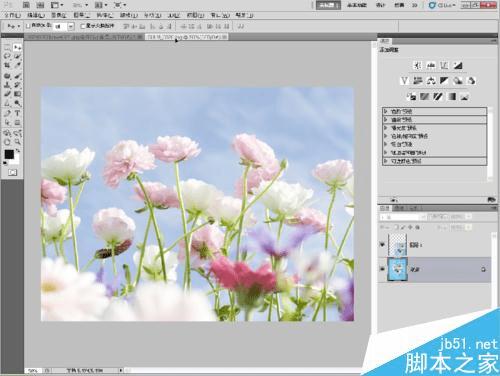Open the Image menu
Viewport: 500px width, 376px height.
(59, 15)
